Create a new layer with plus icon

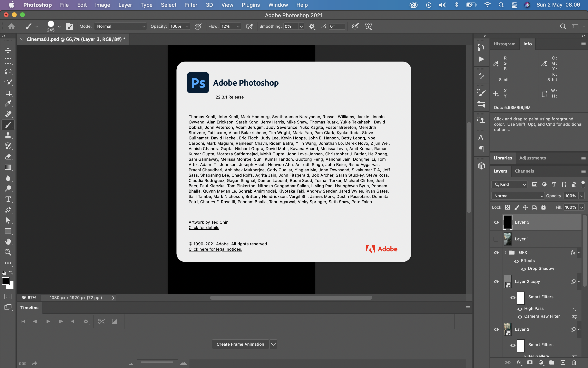point(563,363)
